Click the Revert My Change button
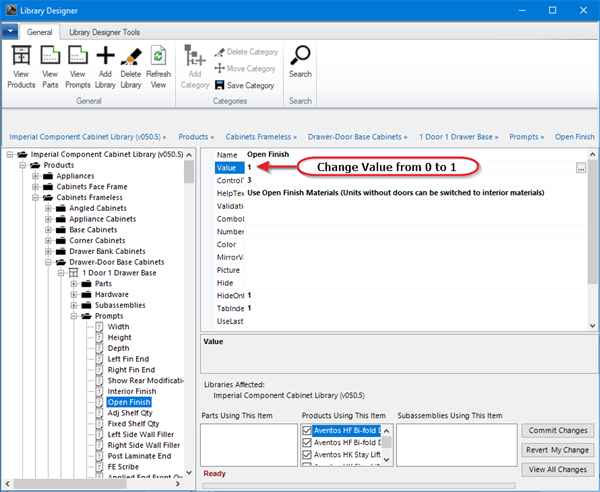The width and height of the screenshot is (600, 492). pyautogui.click(x=557, y=450)
